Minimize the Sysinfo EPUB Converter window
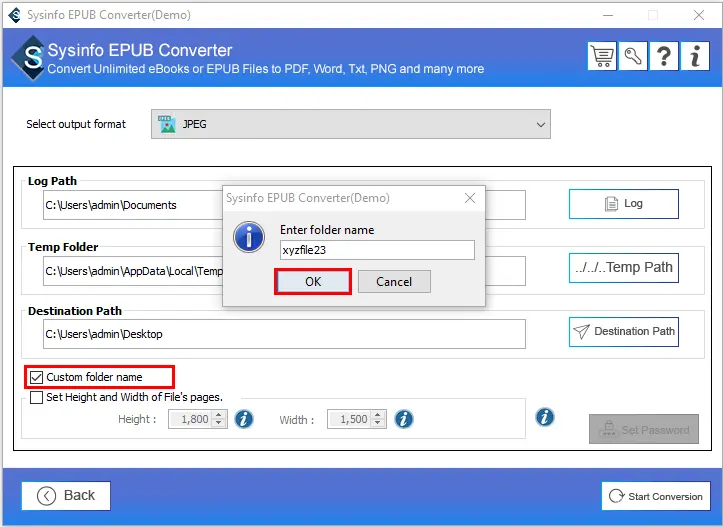Viewport: 723px width, 527px height. coord(608,15)
